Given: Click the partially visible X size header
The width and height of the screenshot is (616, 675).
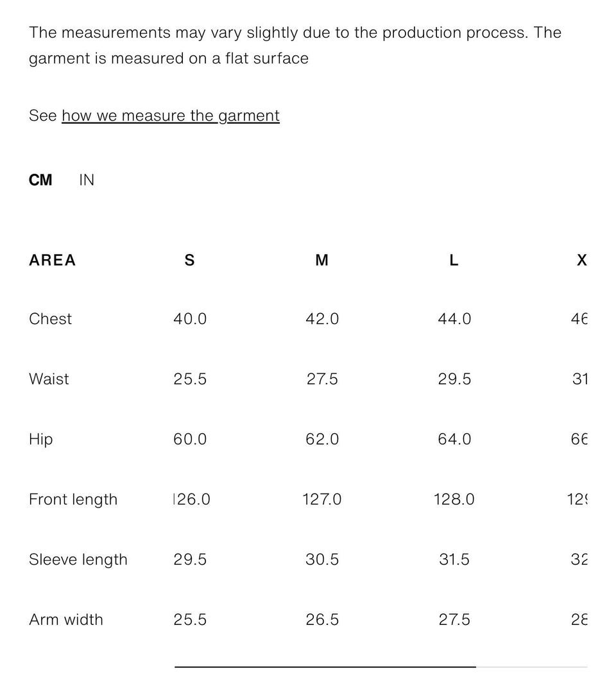Looking at the screenshot, I should pos(581,261).
